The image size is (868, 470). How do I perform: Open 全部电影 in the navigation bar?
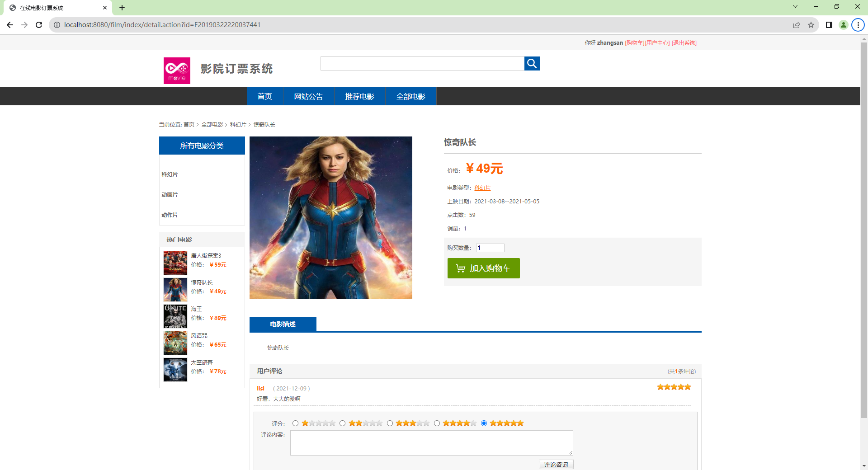[x=411, y=96]
